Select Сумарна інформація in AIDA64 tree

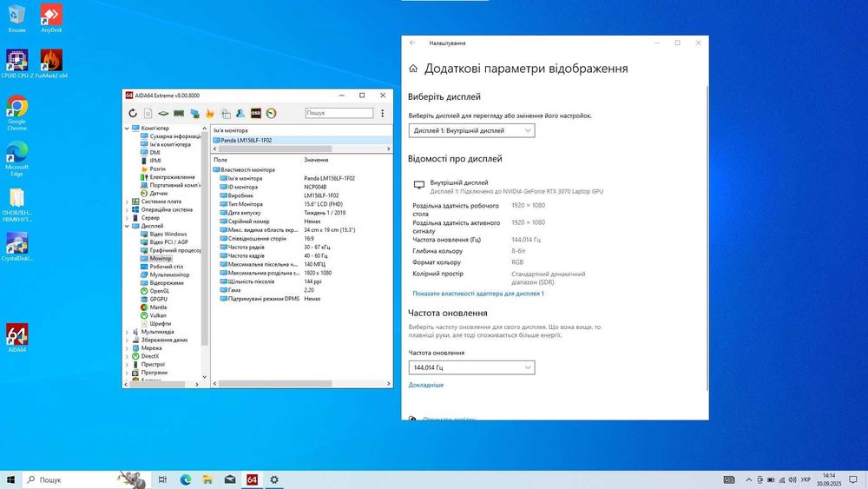(171, 136)
